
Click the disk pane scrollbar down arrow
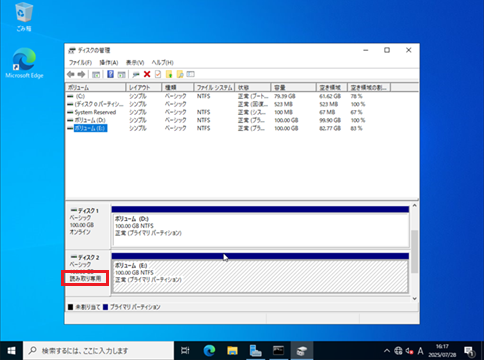tap(414, 299)
